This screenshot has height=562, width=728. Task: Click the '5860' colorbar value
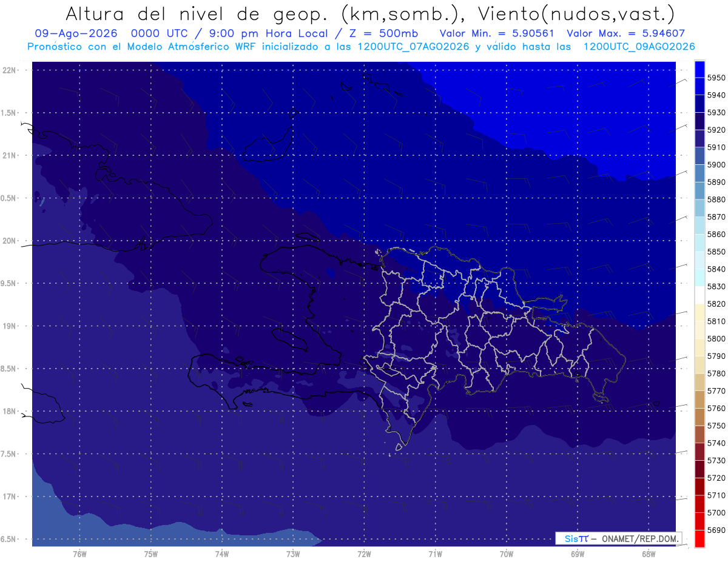click(716, 234)
